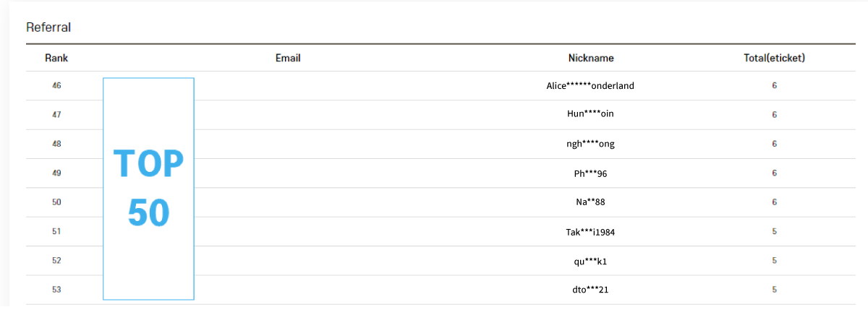Viewport: 868px width, 320px height.
Task: Select nickname Ph***96
Action: 590,173
